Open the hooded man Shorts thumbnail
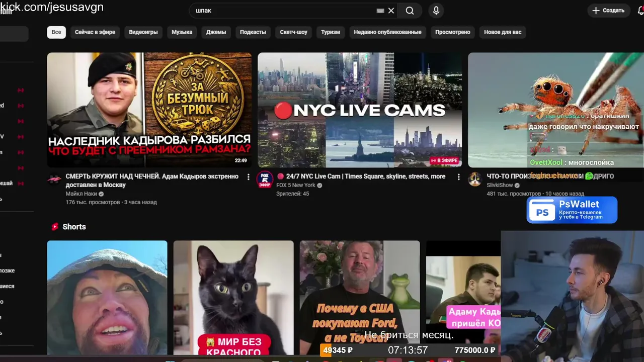 pos(107,298)
